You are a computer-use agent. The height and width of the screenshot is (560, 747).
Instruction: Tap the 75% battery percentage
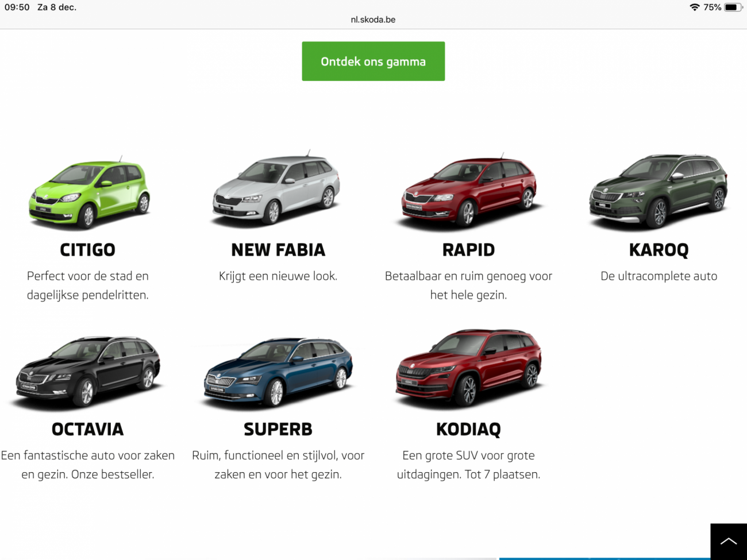713,7
